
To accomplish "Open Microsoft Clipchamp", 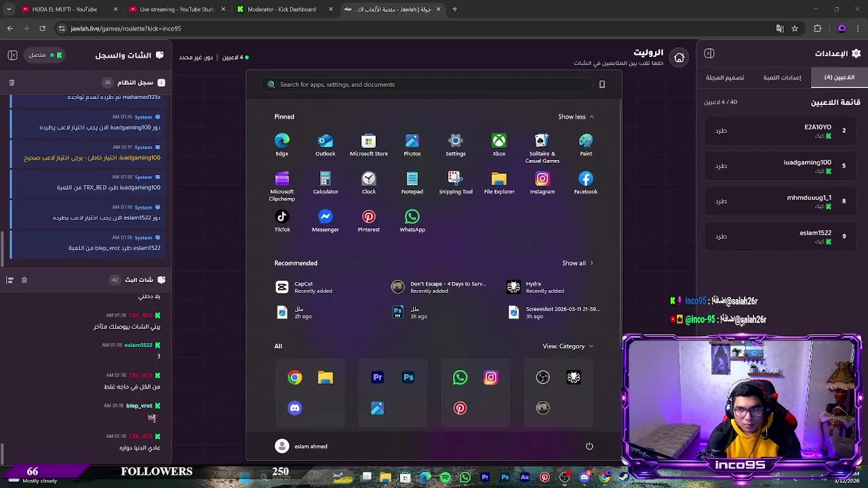I will 282,186.
